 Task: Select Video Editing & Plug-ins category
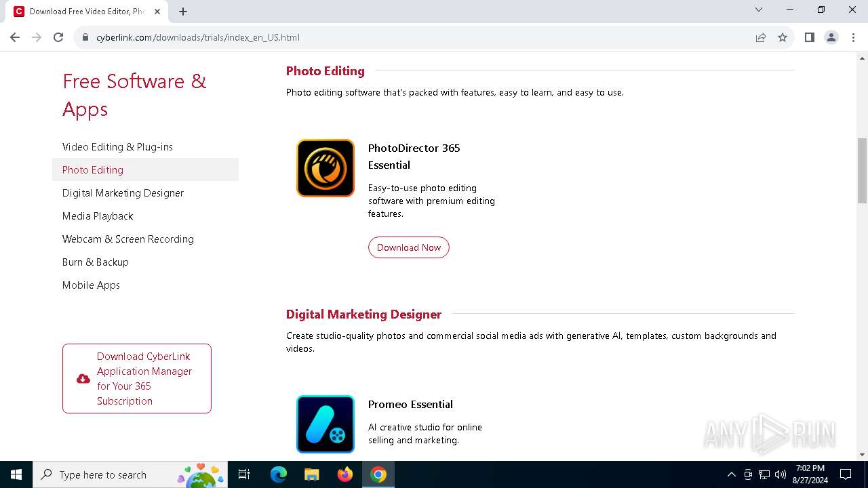[117, 147]
